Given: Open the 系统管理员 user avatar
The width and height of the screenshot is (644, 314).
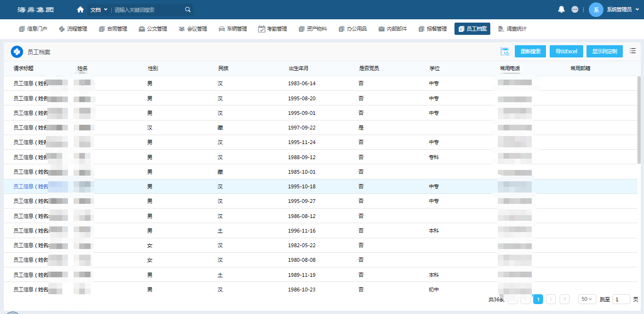Looking at the screenshot, I should click(596, 9).
